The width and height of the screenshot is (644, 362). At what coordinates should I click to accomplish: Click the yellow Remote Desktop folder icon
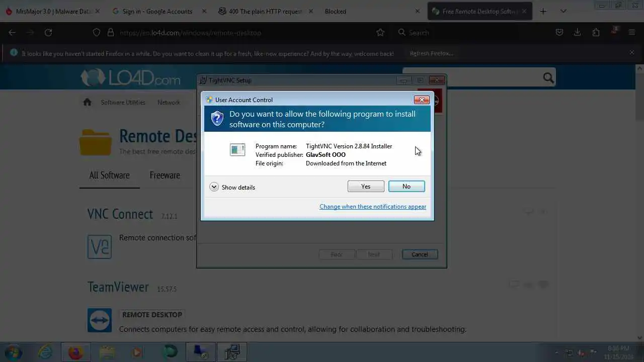96,142
